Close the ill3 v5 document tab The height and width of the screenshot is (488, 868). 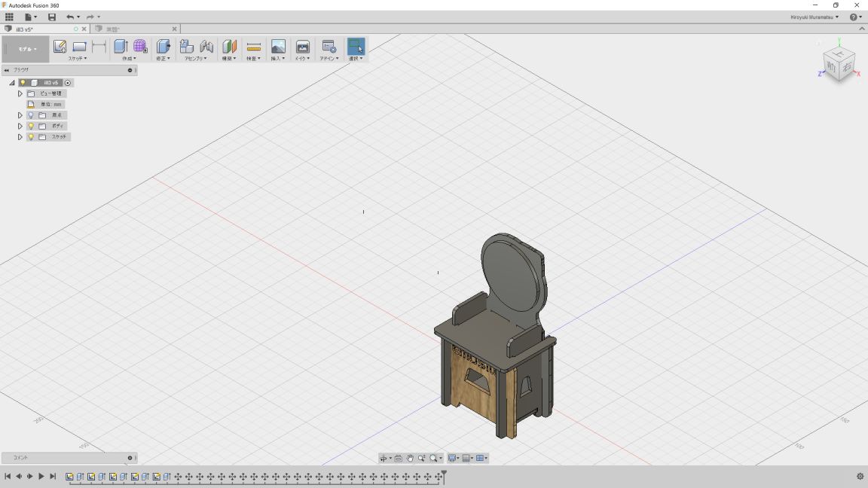(84, 29)
